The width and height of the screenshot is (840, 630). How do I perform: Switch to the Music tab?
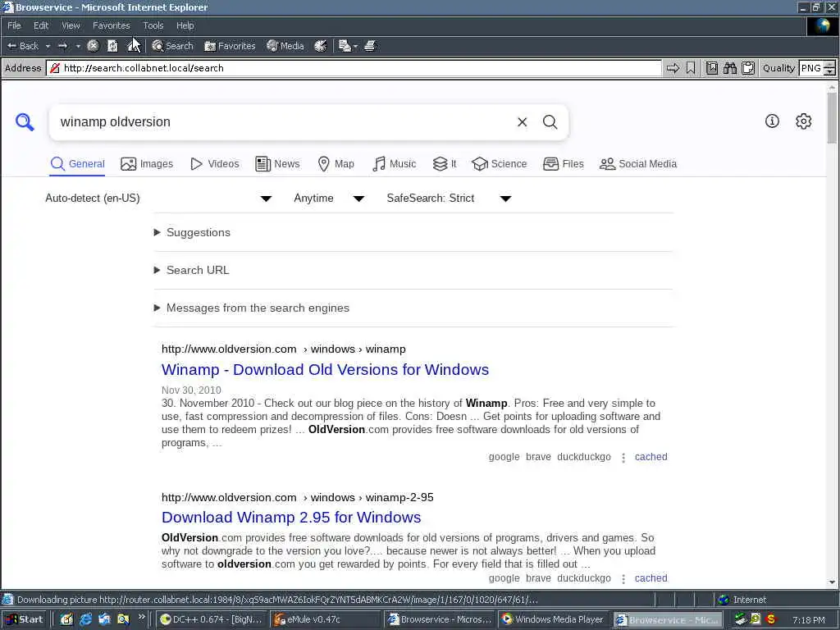pyautogui.click(x=394, y=164)
